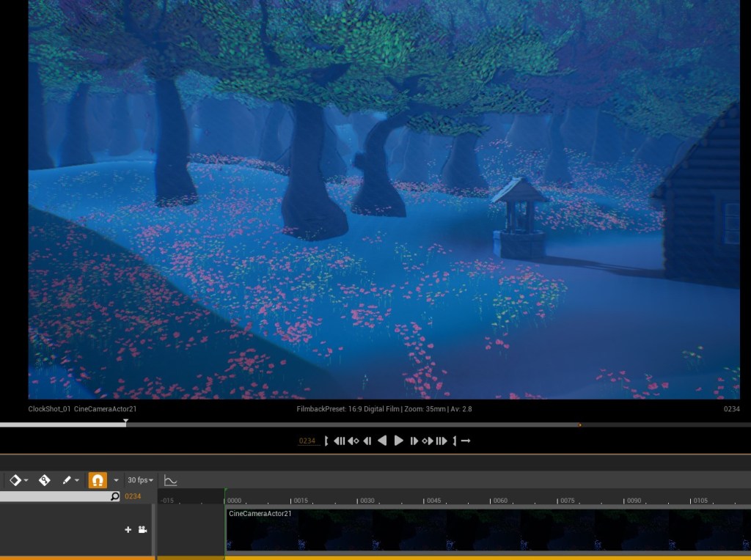
Task: Set the playback end marker bracket
Action: coord(454,441)
